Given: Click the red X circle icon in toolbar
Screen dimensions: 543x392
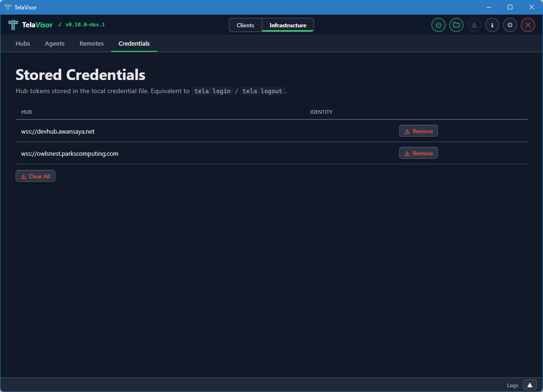Looking at the screenshot, I should (x=527, y=25).
